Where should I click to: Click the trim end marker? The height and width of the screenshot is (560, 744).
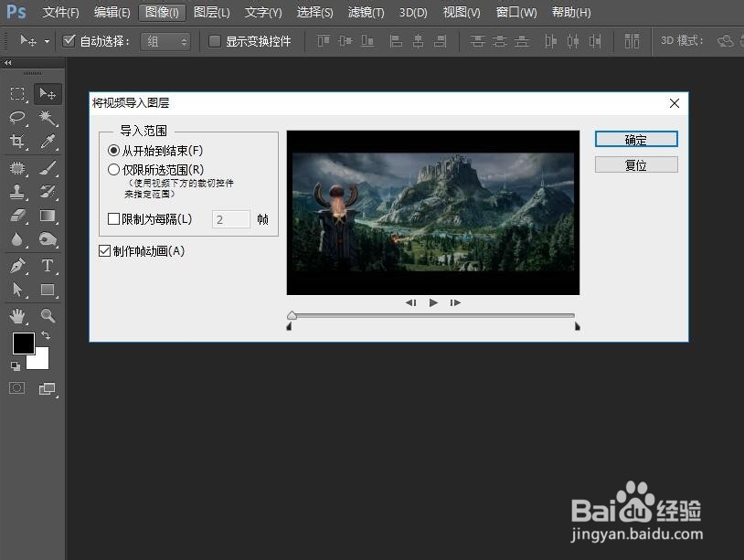578,326
